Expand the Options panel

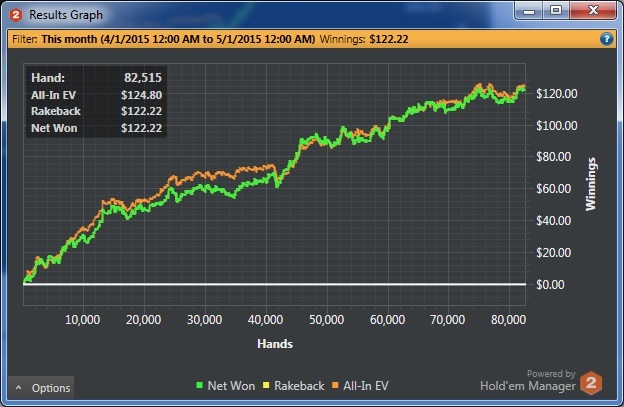pos(41,388)
